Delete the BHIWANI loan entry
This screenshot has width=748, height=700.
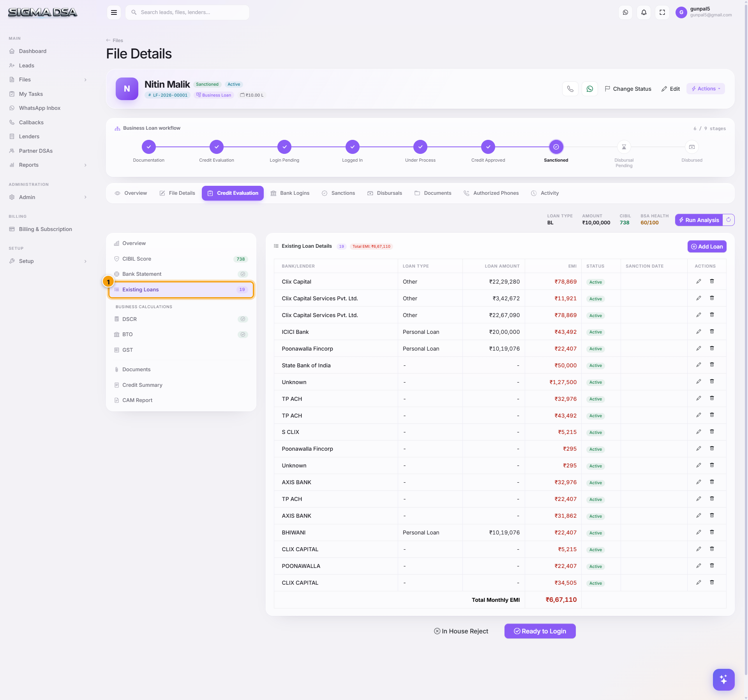coord(712,532)
